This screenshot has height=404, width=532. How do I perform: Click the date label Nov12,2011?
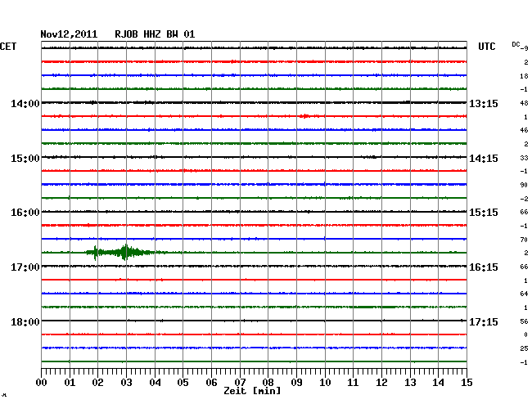click(x=69, y=34)
